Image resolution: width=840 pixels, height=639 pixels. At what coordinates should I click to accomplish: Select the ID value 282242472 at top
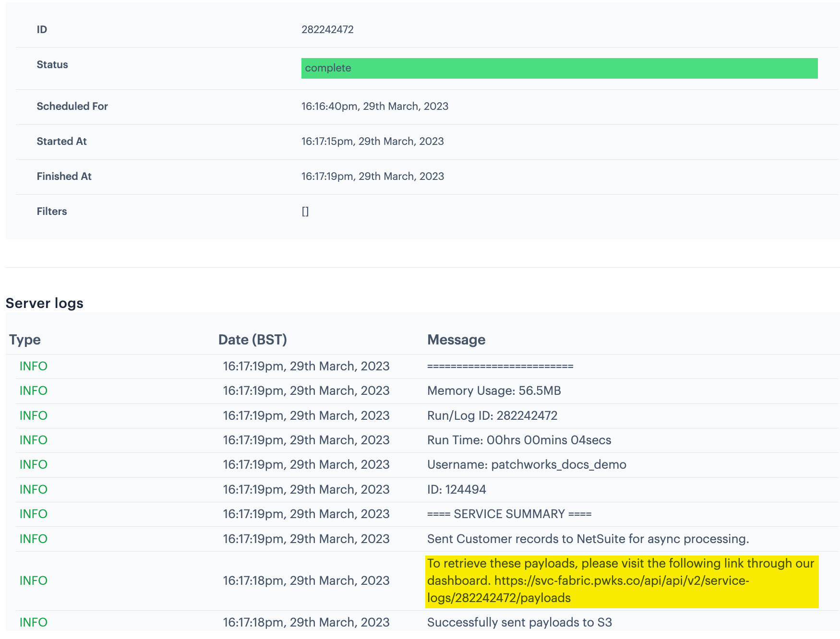327,30
